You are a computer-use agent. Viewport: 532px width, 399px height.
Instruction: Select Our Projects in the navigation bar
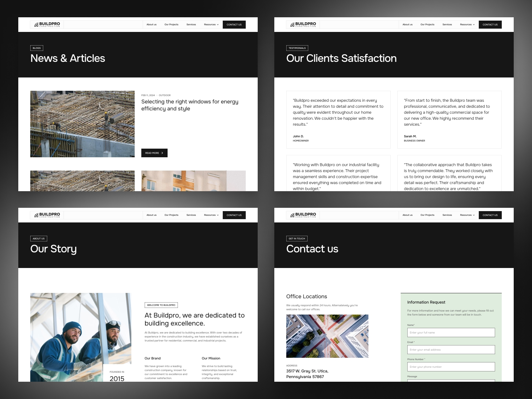(x=171, y=24)
